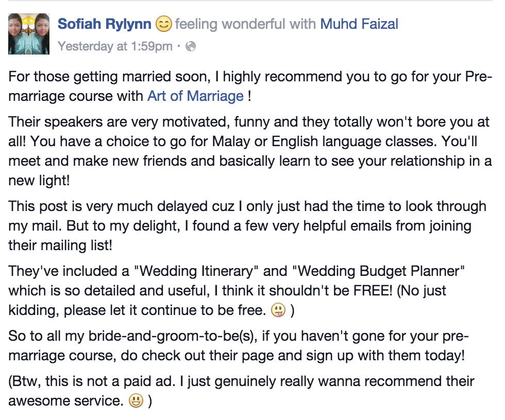Open Sofiah Rylynn's profile picture thumbnail
This screenshot has width=505, height=420.
tap(29, 34)
